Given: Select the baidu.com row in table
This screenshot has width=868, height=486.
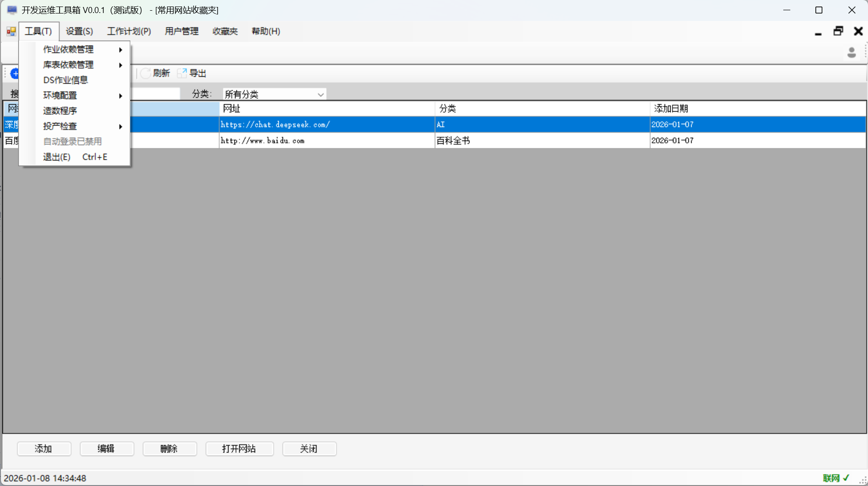Looking at the screenshot, I should pos(326,141).
